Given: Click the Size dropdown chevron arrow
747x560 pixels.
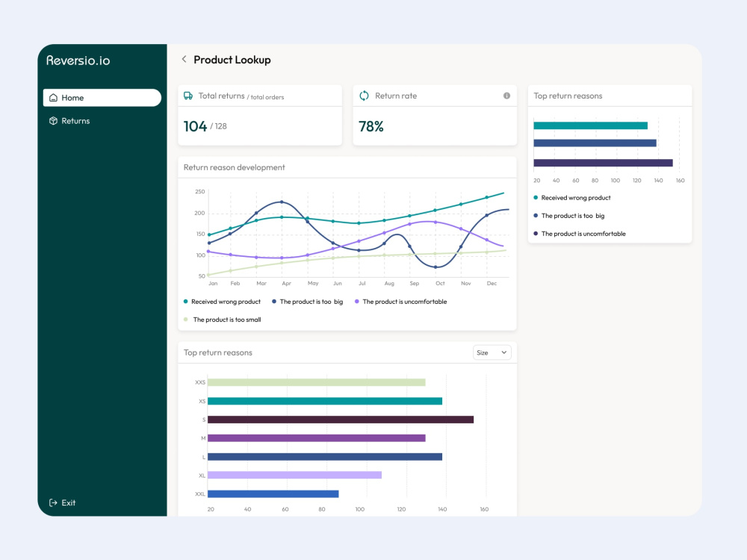Looking at the screenshot, I should coord(504,352).
